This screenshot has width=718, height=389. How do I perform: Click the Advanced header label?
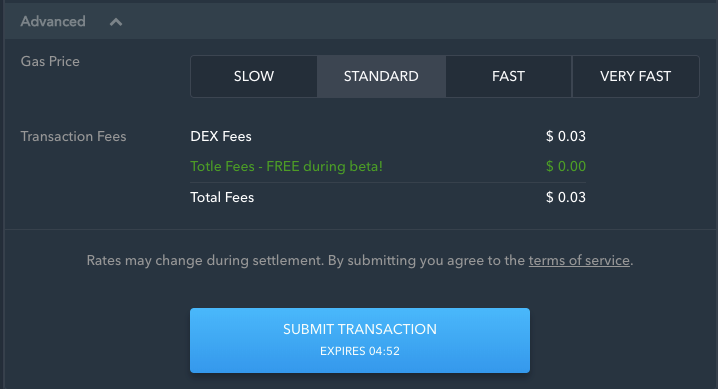coord(53,22)
